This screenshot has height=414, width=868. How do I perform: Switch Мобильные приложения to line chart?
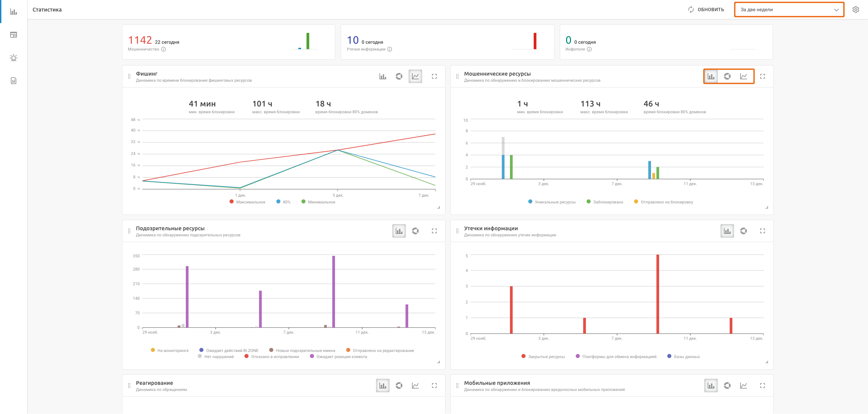coord(744,386)
